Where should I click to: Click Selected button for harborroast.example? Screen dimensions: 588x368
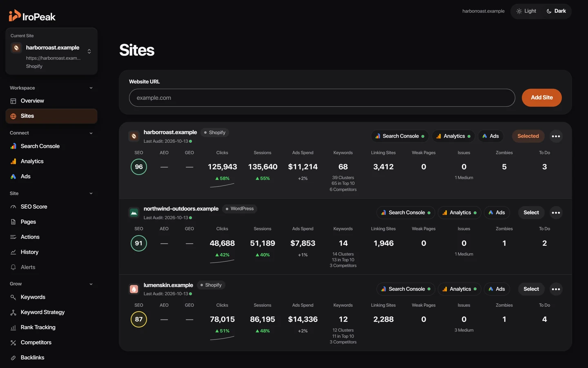[528, 136]
